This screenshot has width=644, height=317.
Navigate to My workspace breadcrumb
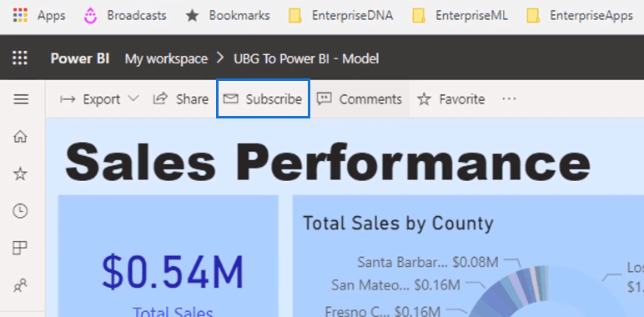(166, 58)
